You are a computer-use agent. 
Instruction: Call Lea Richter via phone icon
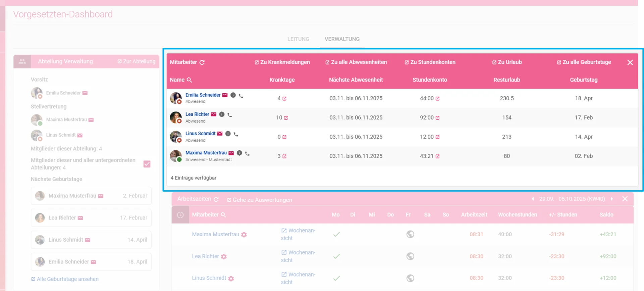pos(230,115)
